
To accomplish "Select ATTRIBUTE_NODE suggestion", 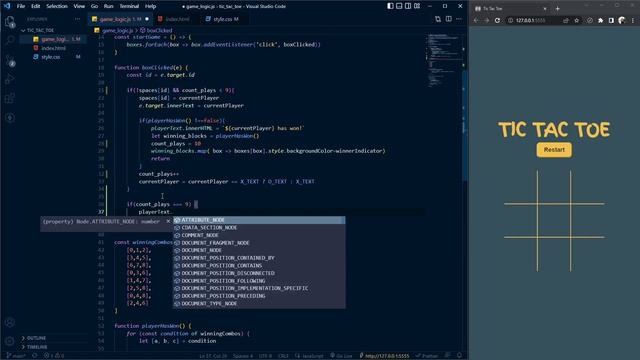I will point(259,220).
